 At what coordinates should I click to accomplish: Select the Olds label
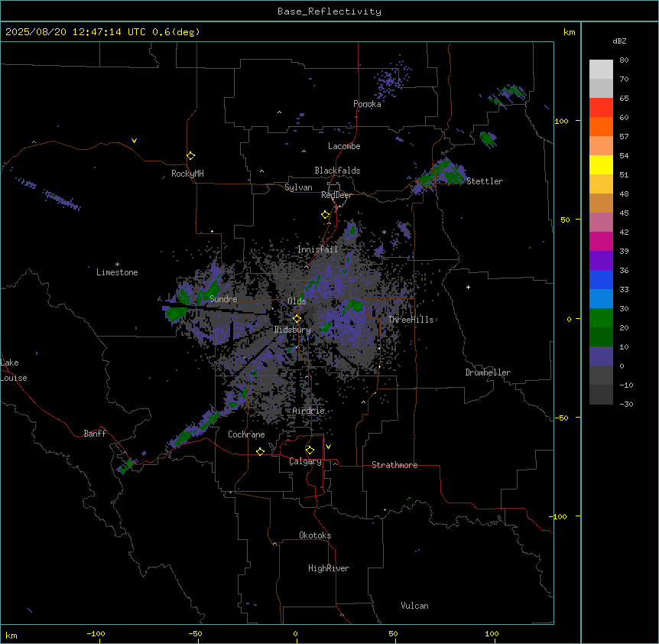click(297, 301)
